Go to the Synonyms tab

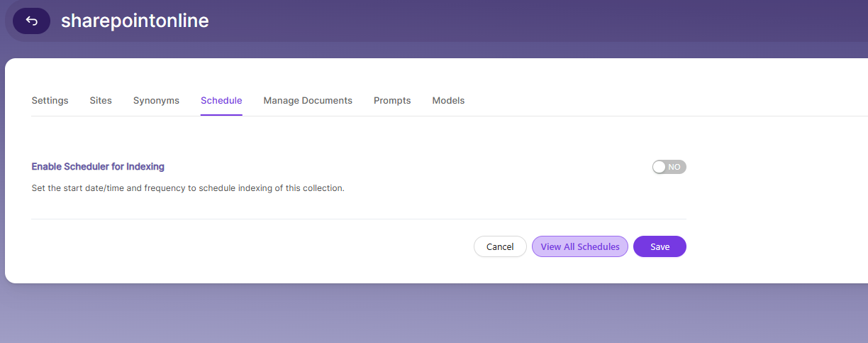point(156,101)
